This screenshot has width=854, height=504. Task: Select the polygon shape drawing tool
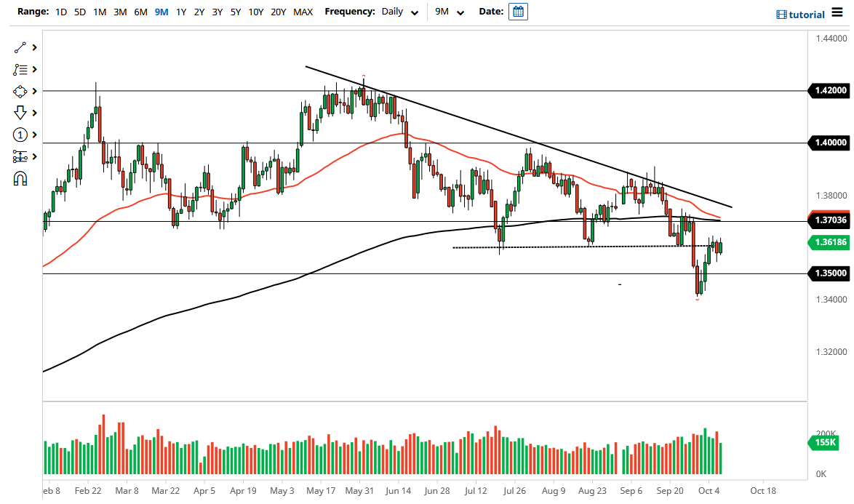click(20, 91)
